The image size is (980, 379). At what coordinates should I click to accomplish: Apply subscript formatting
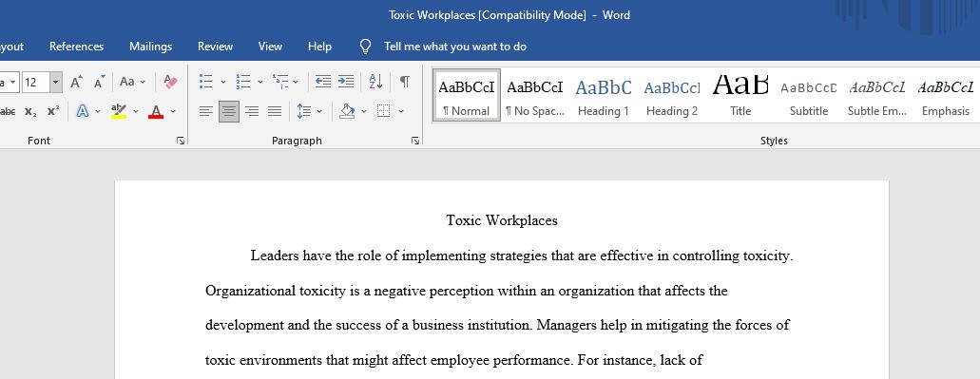pyautogui.click(x=30, y=112)
